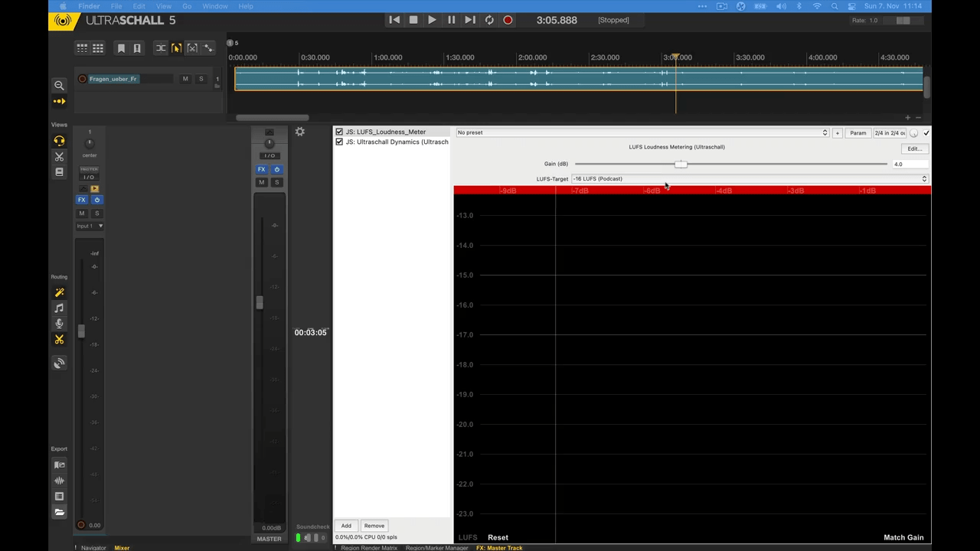This screenshot has width=980, height=551.
Task: Click Reset in loudness meter
Action: [x=498, y=537]
